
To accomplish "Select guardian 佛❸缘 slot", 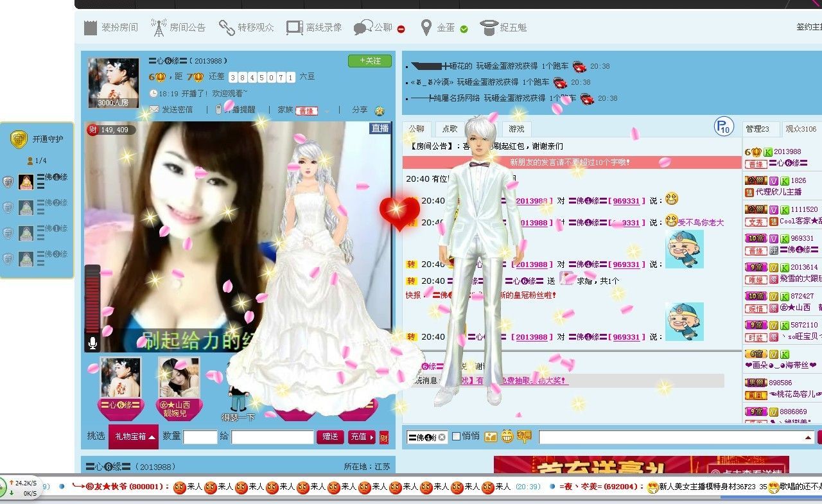I will [37, 259].
